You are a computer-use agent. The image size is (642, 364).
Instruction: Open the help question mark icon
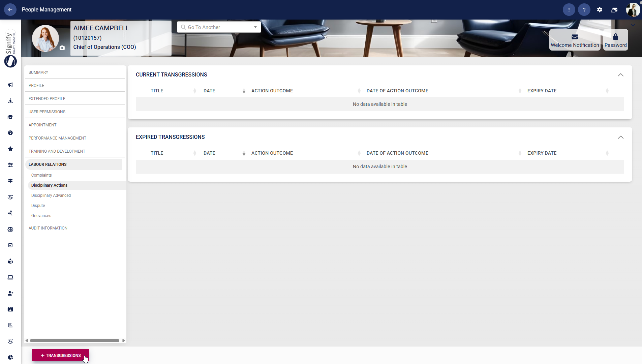(x=584, y=10)
